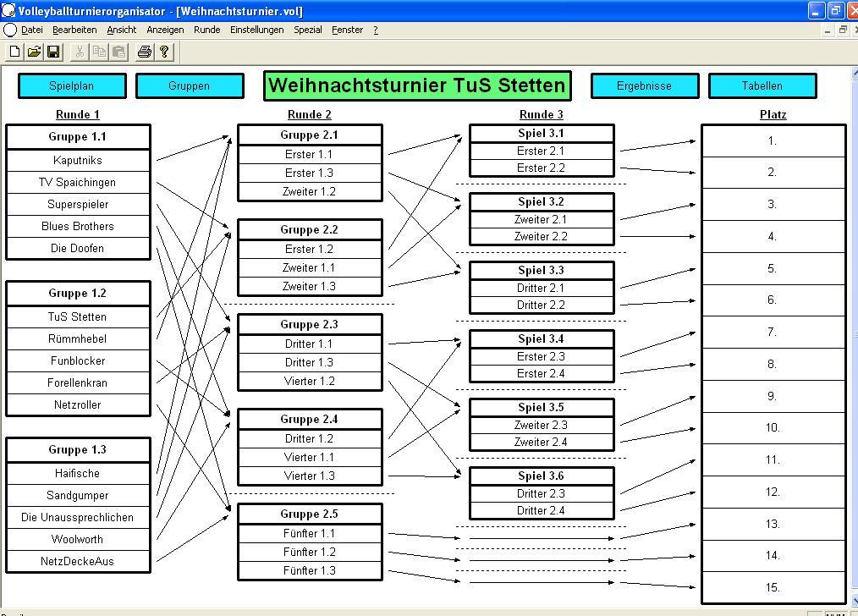Open a tournament file via folder icon
Image resolution: width=858 pixels, height=616 pixels.
tap(34, 52)
